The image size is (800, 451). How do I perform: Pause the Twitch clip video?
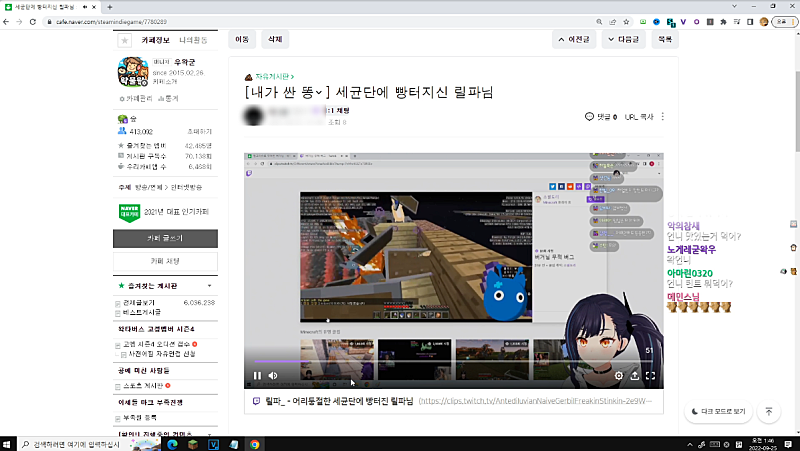click(x=257, y=376)
